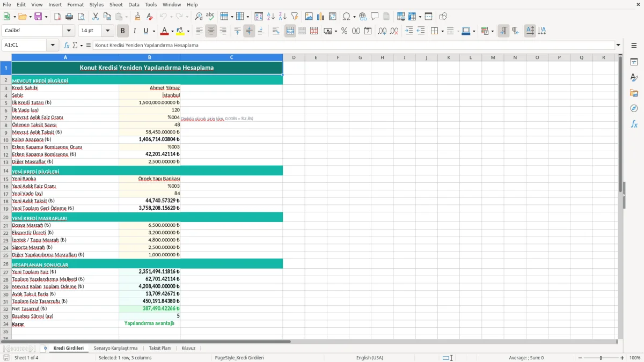Click the Select All corner button

[x=6, y=57]
